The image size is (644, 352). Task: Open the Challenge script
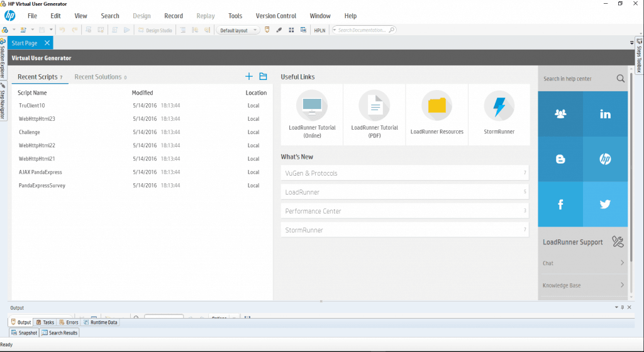29,132
